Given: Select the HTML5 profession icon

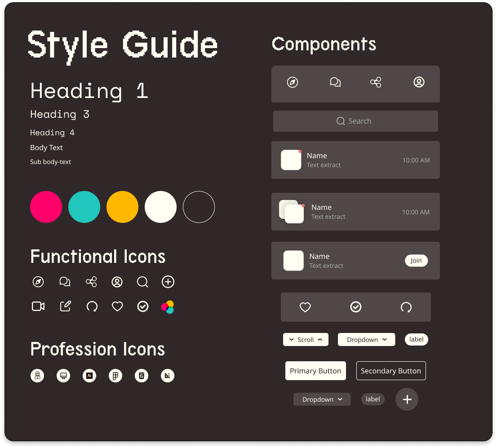Looking at the screenshot, I should pyautogui.click(x=142, y=376).
